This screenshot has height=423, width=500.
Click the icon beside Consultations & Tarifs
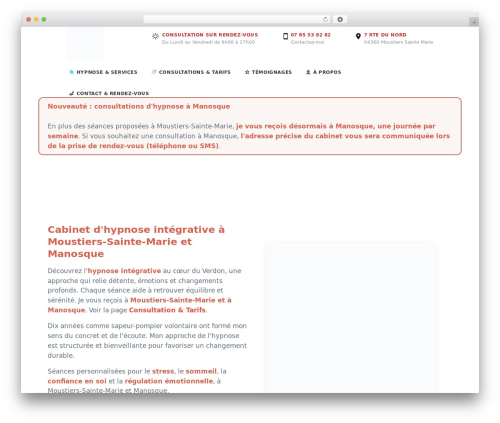pyautogui.click(x=154, y=72)
